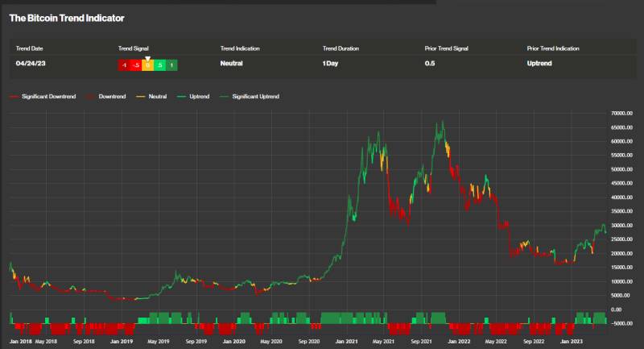Click the Prior Trend Signal column header

coord(447,48)
